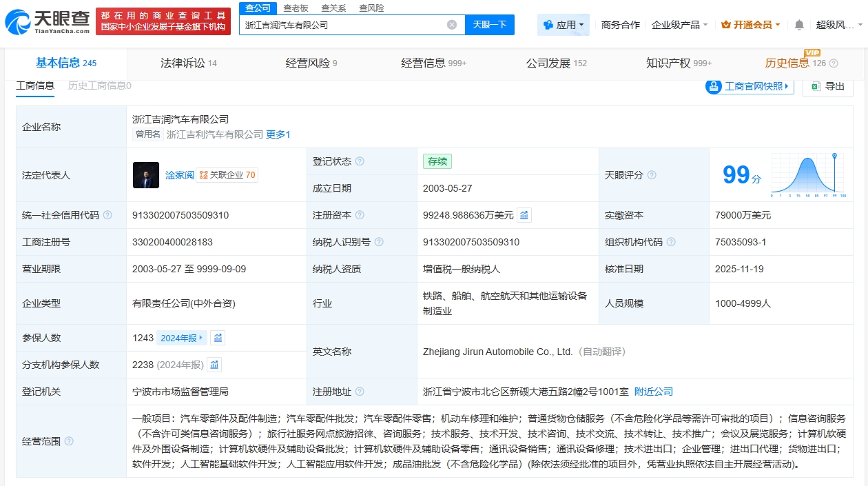
Task: View branch insured headcount chart icon
Action: 214,365
